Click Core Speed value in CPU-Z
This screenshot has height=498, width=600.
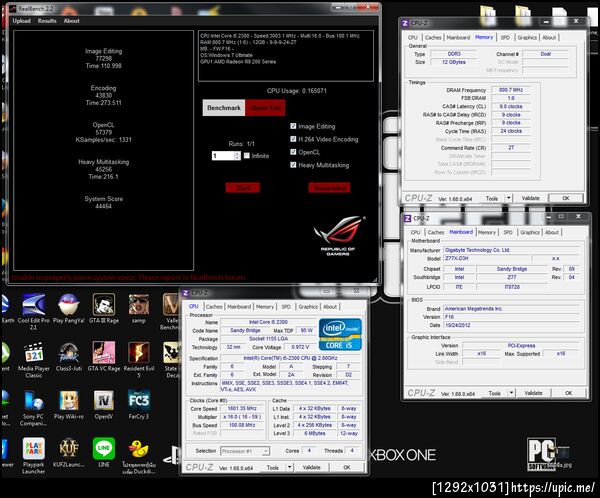tap(242, 408)
